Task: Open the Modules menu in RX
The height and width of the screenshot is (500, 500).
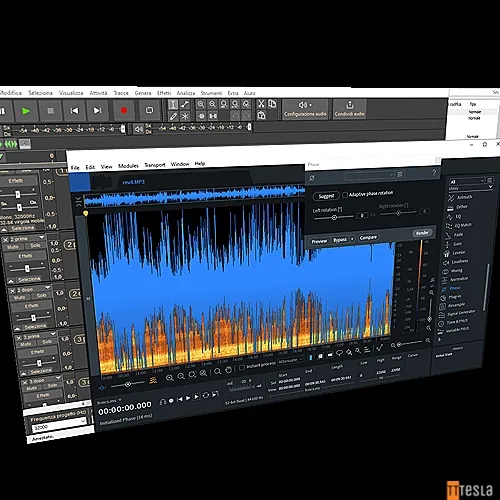Action: [x=128, y=166]
